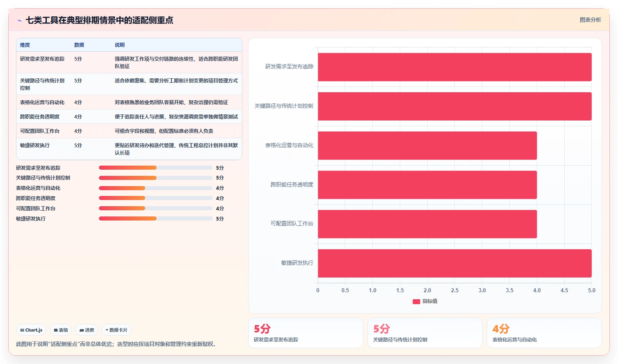Click the description starting 更贴近研发待办
The height and width of the screenshot is (364, 618).
(176, 149)
